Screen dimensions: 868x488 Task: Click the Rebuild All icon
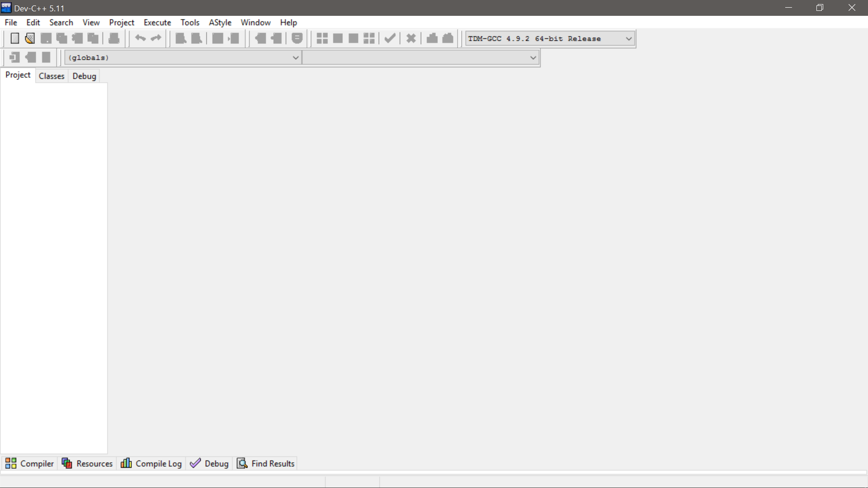point(369,38)
